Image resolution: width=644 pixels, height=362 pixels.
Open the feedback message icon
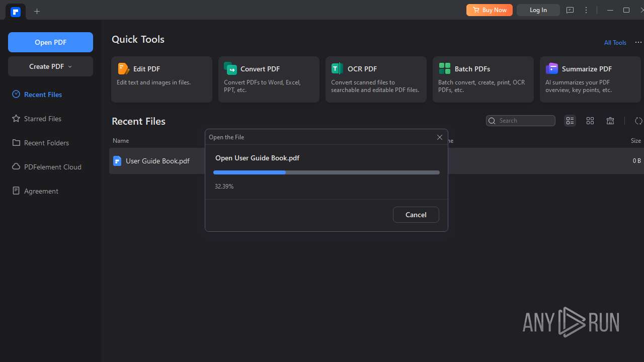coord(570,10)
